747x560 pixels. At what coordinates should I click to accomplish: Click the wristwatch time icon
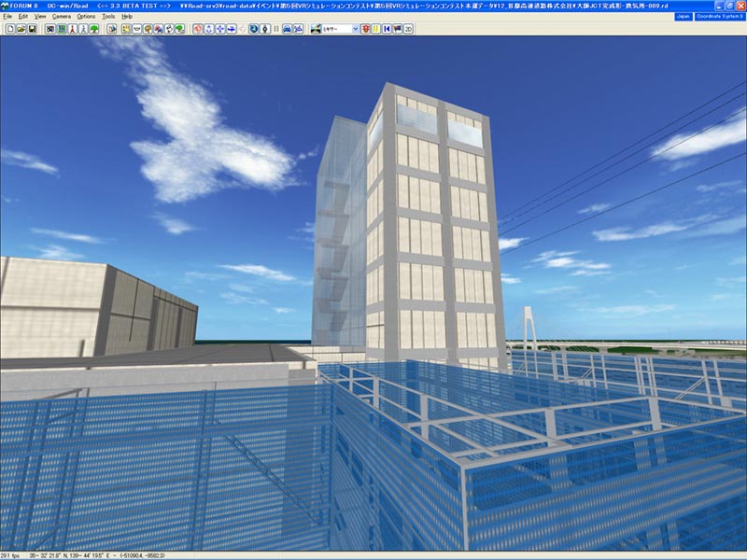[x=265, y=29]
